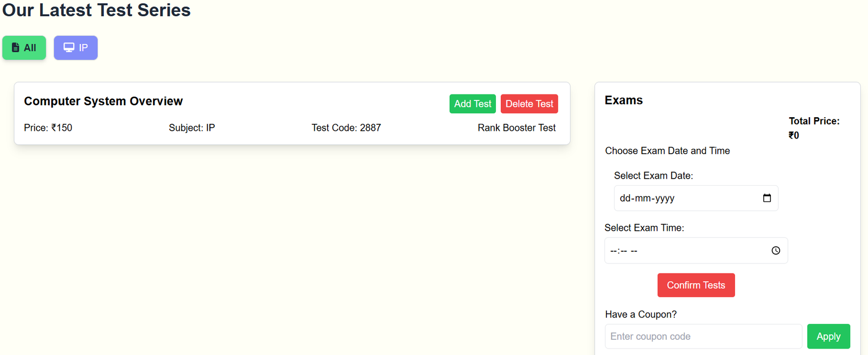Confirm the selected tests
Screen dimensions: 868x355
click(696, 285)
